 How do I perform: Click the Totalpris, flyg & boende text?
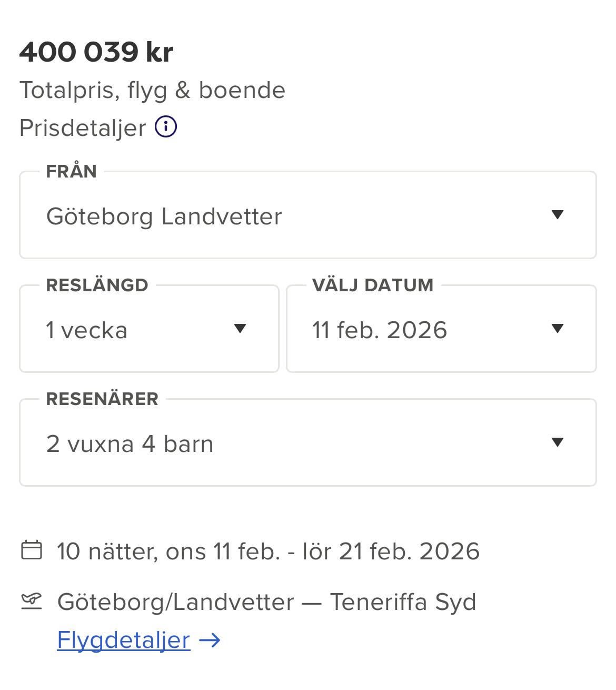[152, 90]
